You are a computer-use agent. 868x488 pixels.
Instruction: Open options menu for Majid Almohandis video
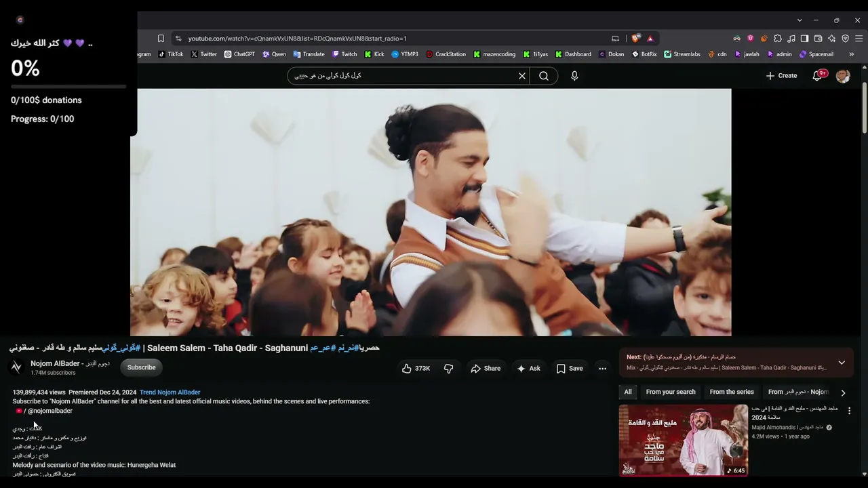849,411
